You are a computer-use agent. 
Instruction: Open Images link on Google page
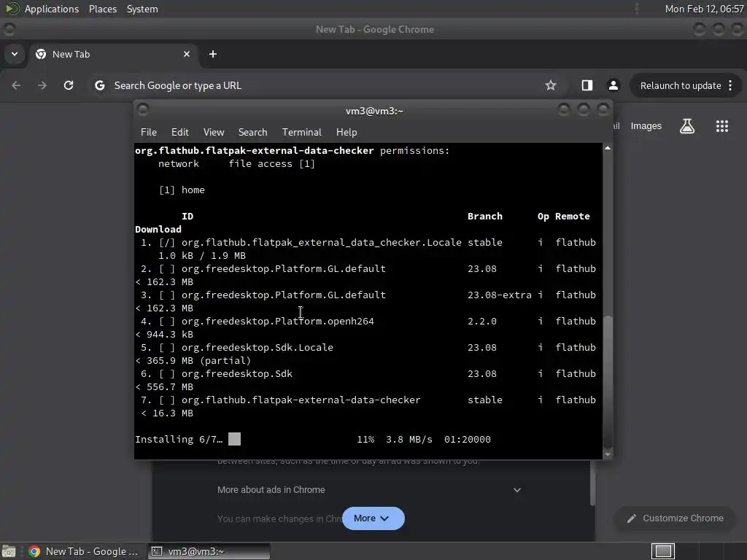646,125
